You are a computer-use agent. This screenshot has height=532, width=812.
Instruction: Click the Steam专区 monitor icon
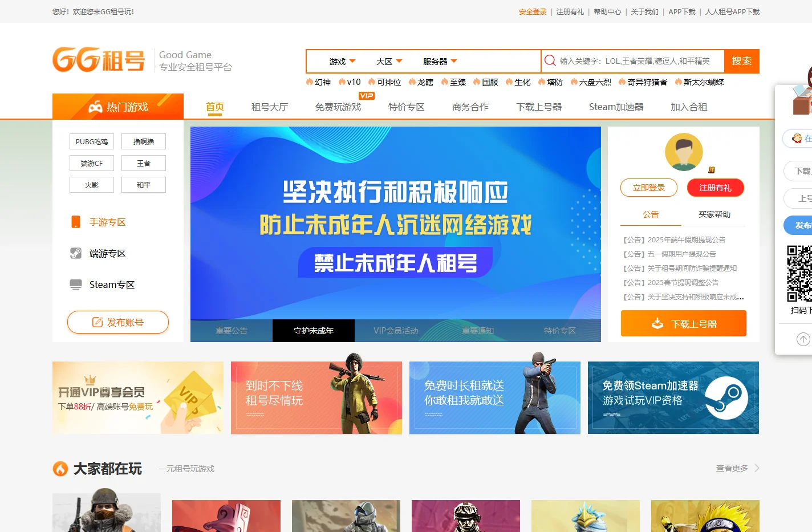click(76, 285)
